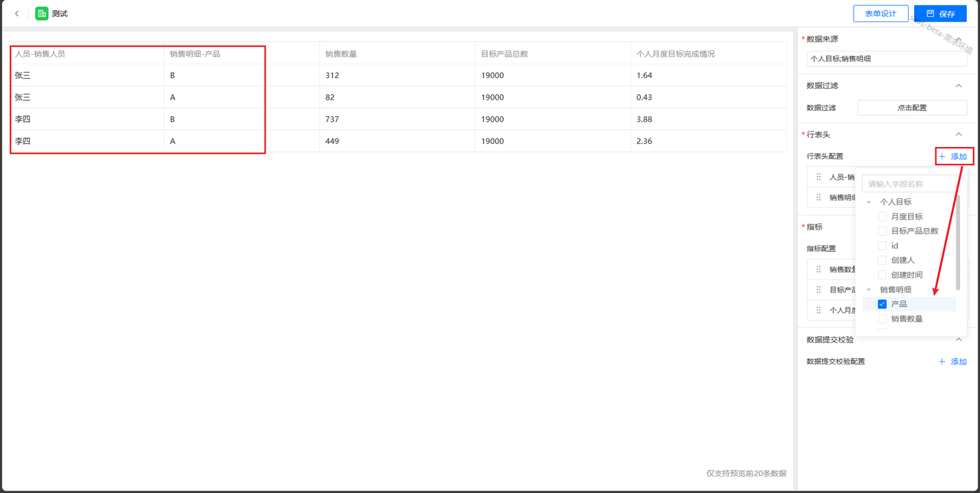The height and width of the screenshot is (493, 980).
Task: Collapse the 行表头 section chevron
Action: pyautogui.click(x=959, y=135)
